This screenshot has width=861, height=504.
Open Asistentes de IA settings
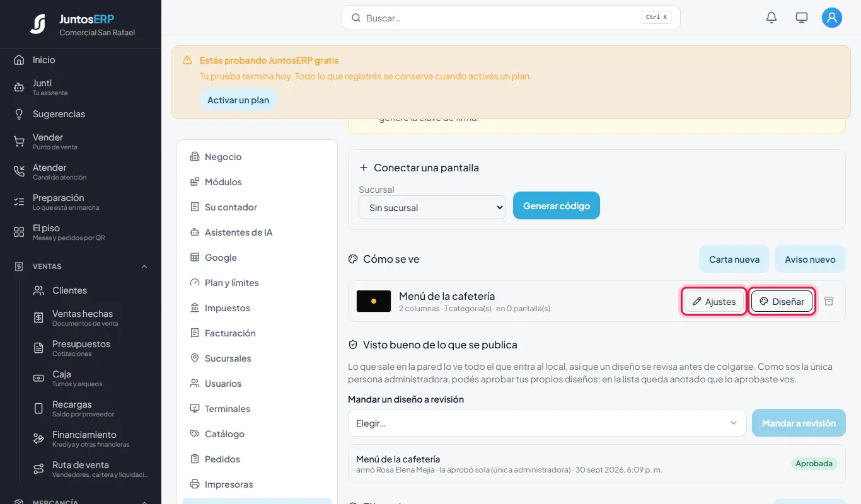click(x=257, y=232)
